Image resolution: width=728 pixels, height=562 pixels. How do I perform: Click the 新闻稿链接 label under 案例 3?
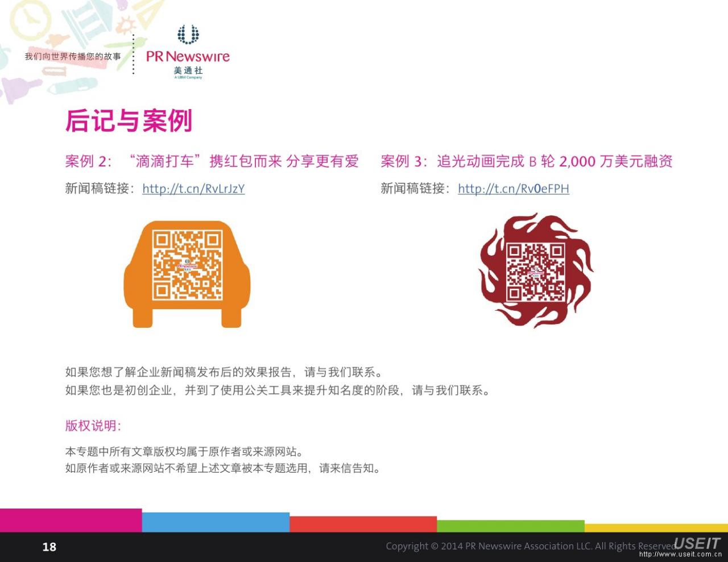pyautogui.click(x=416, y=189)
